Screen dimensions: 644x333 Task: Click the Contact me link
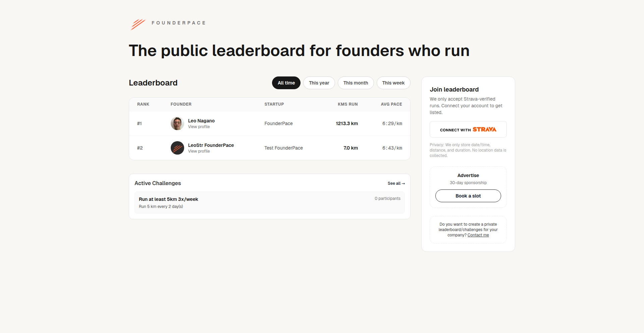click(478, 235)
